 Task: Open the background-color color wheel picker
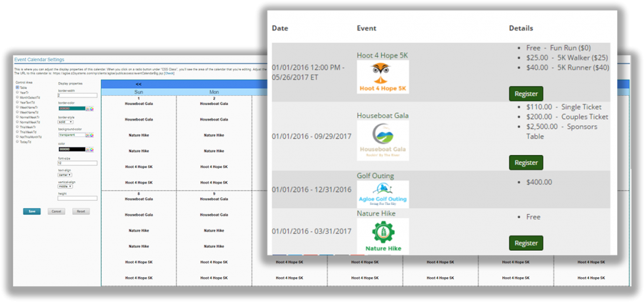point(92,135)
